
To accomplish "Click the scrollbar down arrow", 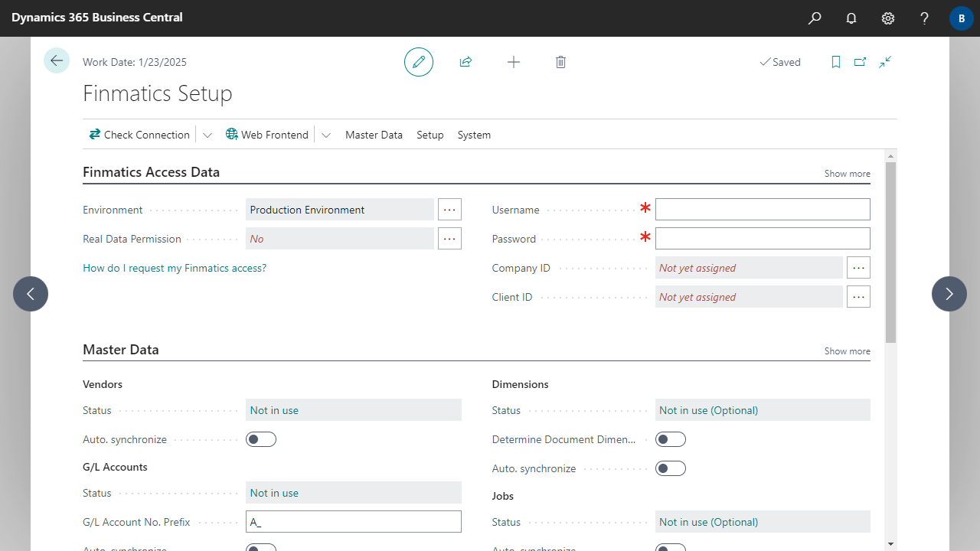I will [x=890, y=543].
